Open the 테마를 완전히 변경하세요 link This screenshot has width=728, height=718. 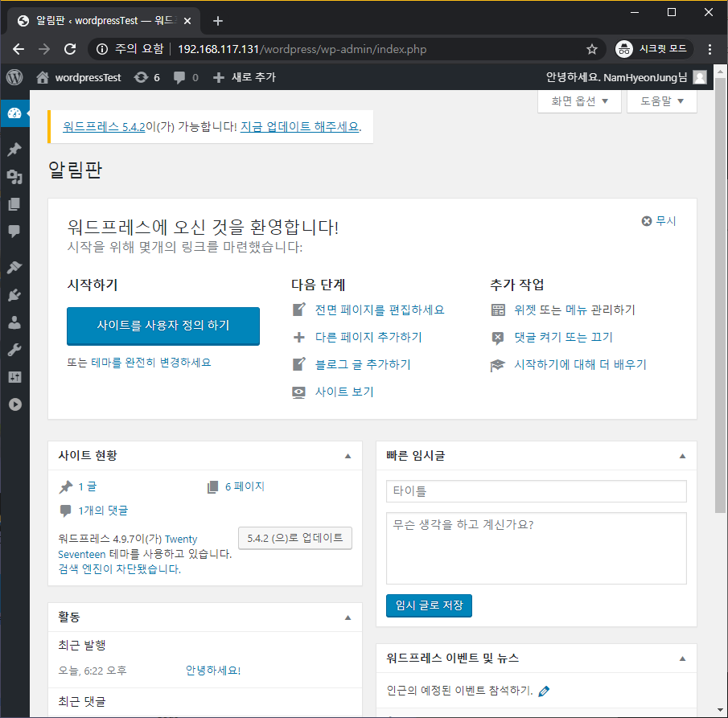pyautogui.click(x=151, y=363)
